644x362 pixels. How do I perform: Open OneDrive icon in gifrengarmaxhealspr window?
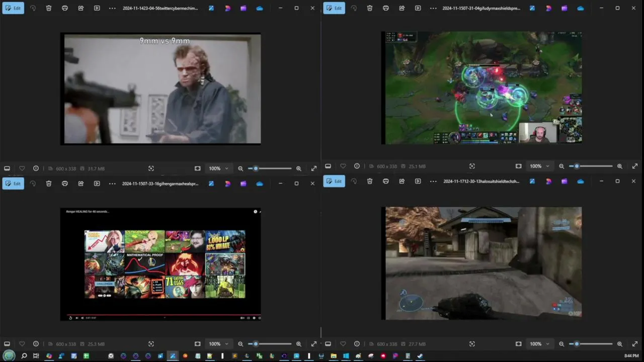click(x=260, y=184)
